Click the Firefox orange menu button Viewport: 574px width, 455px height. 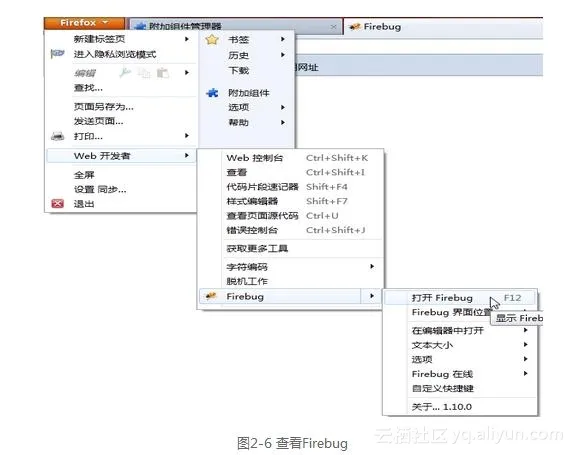point(84,23)
